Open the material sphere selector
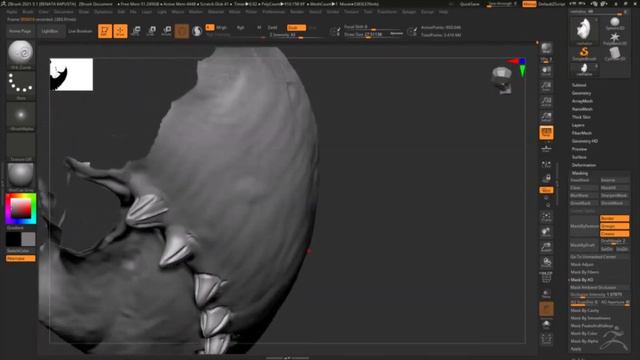The width and height of the screenshot is (640, 360). (20, 177)
